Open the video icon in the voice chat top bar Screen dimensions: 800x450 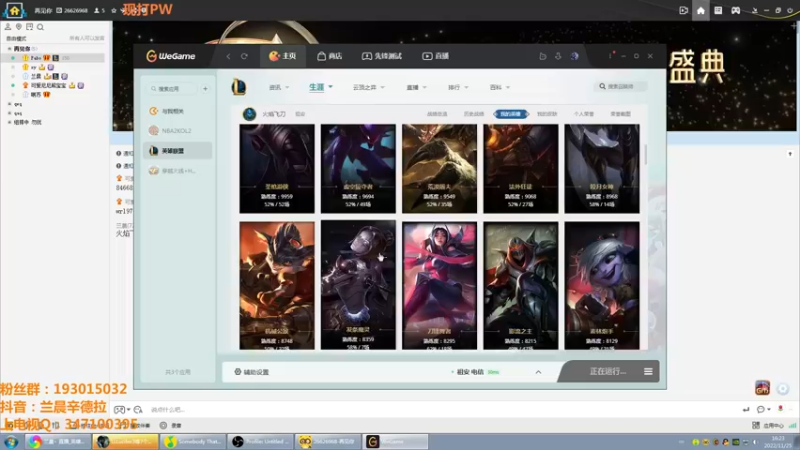(683, 10)
